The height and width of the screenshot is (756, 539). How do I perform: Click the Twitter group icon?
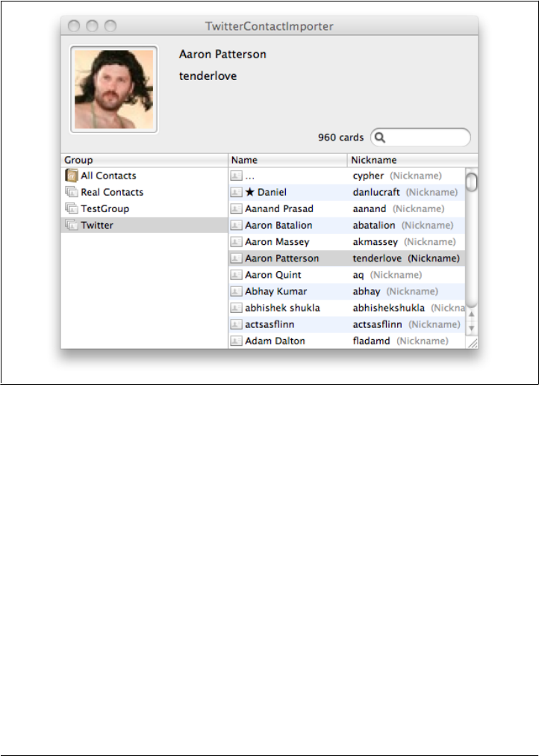click(72, 225)
